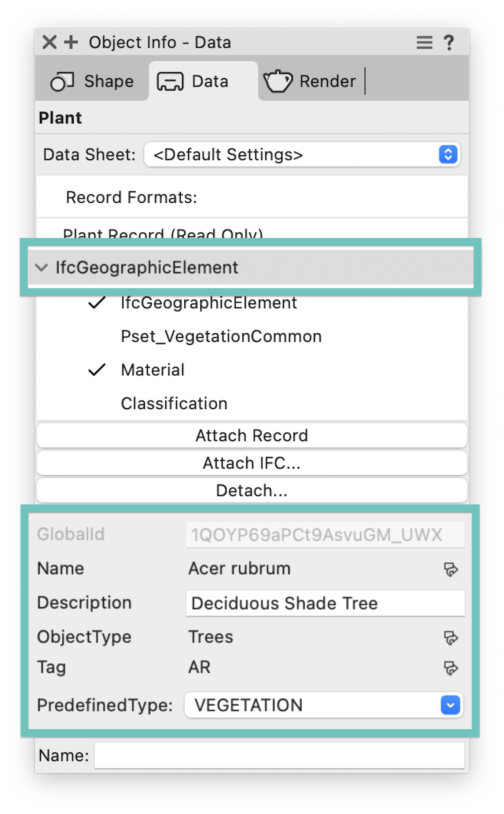Screen dimensions: 504x814
Task: Enable the Classification entry
Action: [174, 404]
